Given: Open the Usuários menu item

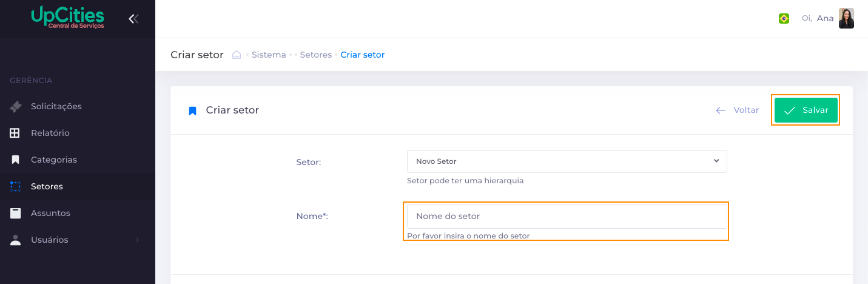Looking at the screenshot, I should (78, 240).
